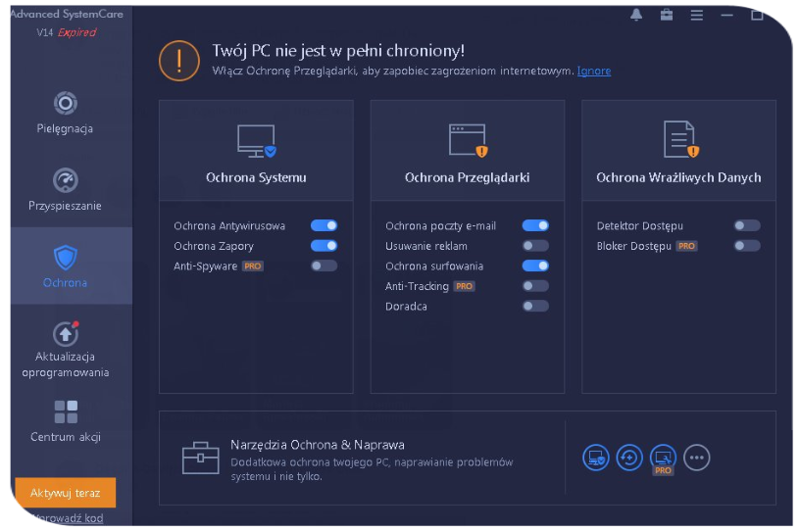
Task: Click the PRO badge next to Anti-Spyware
Action: (x=253, y=266)
